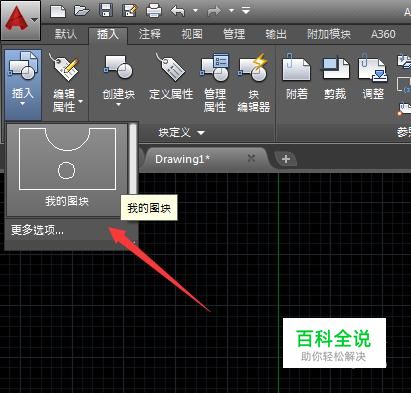The image size is (411, 393).
Task: Click the block gallery vertical scrollbar
Action: point(133,159)
